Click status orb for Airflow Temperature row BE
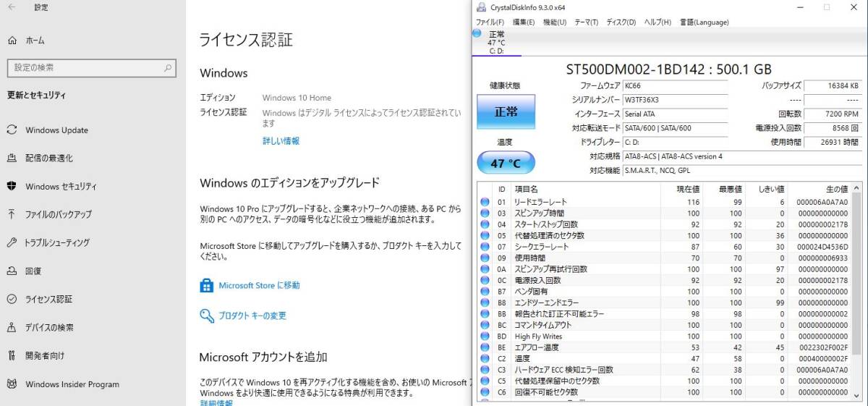Viewport: 868px width, 406px height. pos(485,347)
